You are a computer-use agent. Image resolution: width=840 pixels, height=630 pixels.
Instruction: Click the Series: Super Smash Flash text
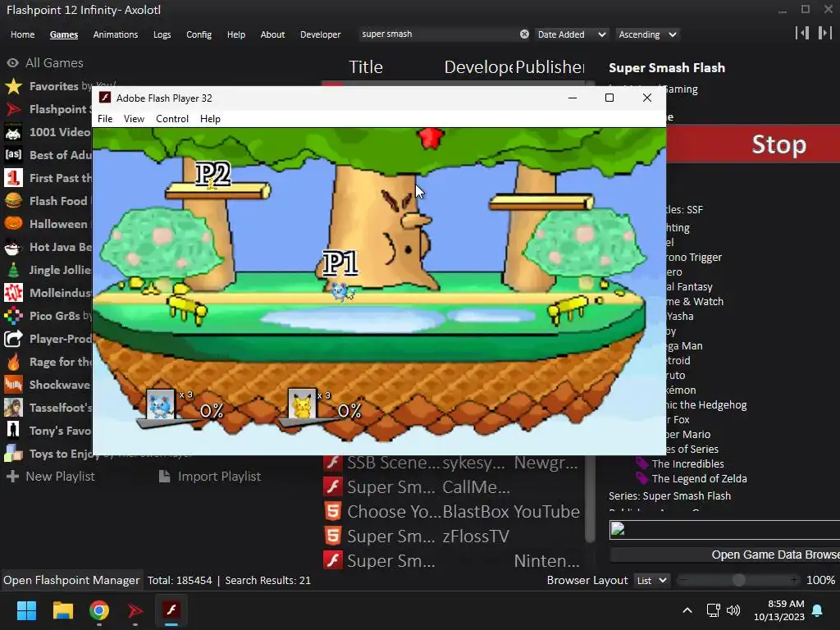669,495
